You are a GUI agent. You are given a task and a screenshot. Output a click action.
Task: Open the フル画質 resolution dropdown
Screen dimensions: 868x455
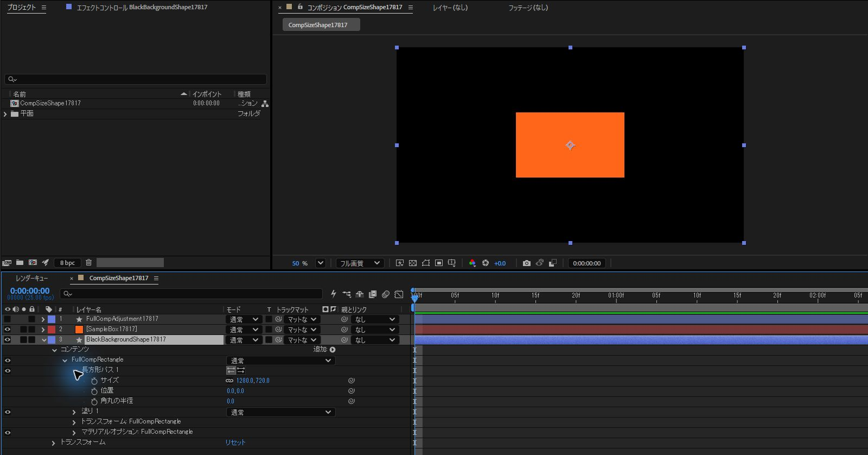tap(360, 263)
